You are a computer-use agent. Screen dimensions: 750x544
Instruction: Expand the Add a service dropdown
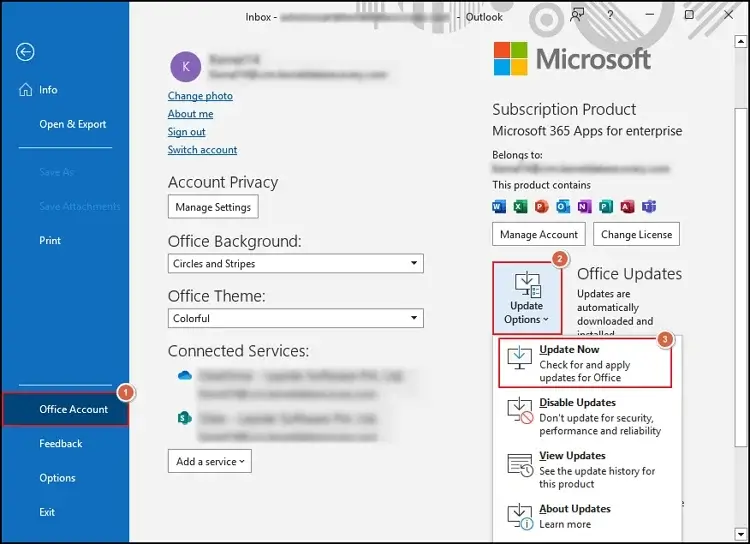(209, 461)
